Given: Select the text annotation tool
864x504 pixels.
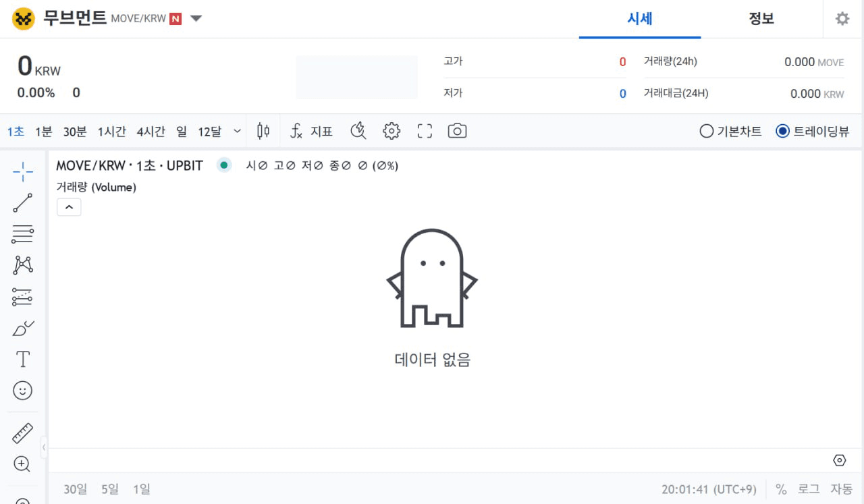Looking at the screenshot, I should [23, 359].
